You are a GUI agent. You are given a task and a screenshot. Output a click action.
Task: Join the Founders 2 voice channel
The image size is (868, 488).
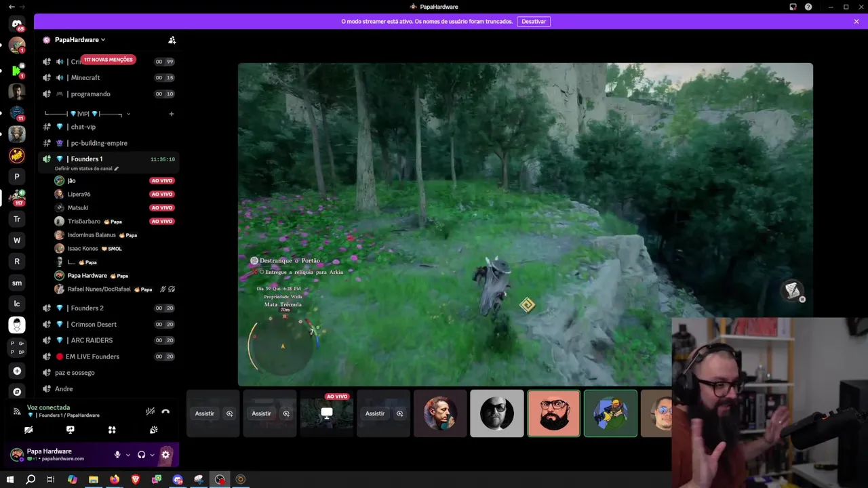[x=108, y=308]
